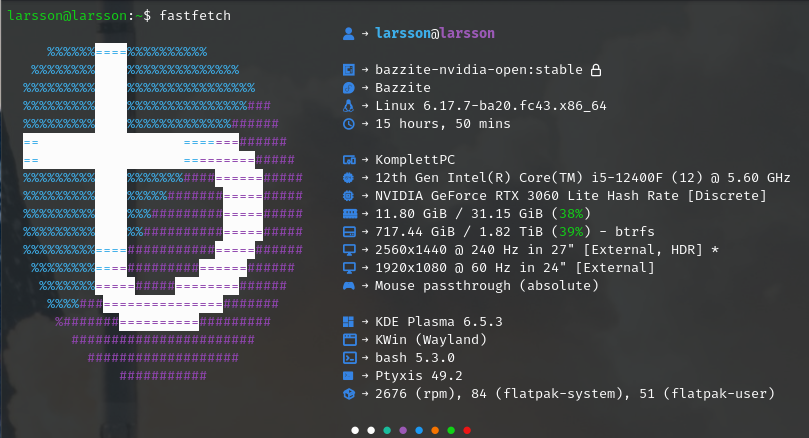Click the Bazzite ASCII art logo
This screenshot has width=809, height=438.
coord(163,213)
